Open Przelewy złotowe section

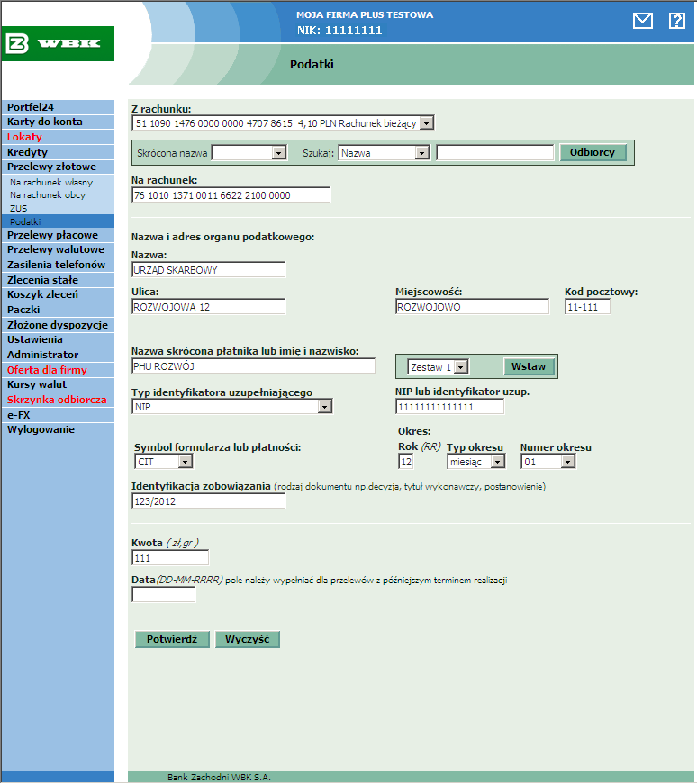pyautogui.click(x=58, y=167)
